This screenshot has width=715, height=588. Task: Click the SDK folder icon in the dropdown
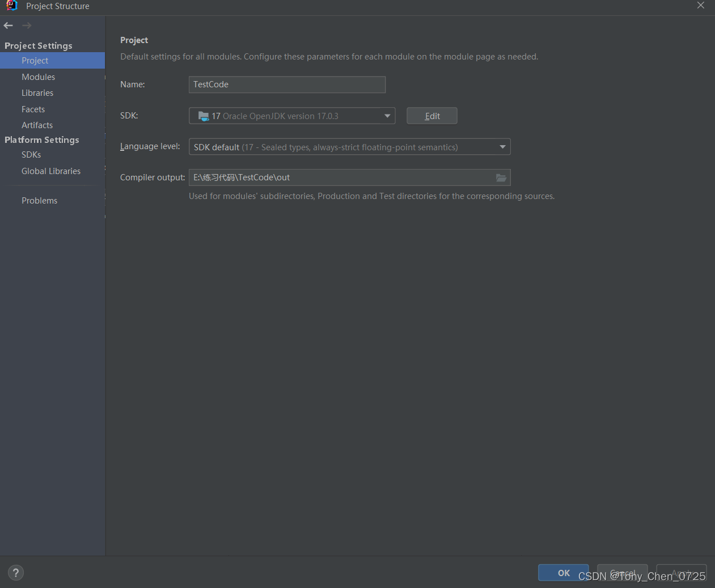pyautogui.click(x=204, y=116)
